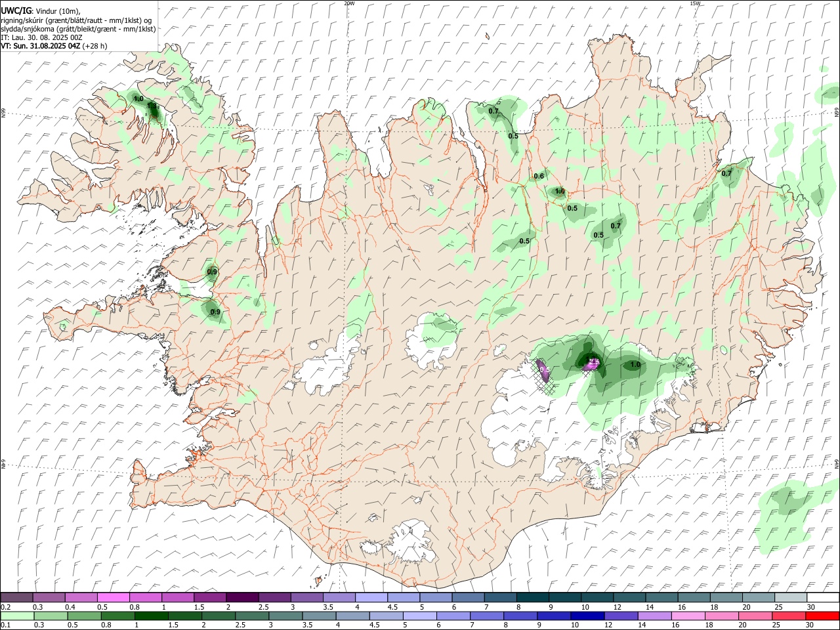Click the "UWC/IG: Vindur (10m)" title text
The image size is (840, 630).
click(40, 10)
